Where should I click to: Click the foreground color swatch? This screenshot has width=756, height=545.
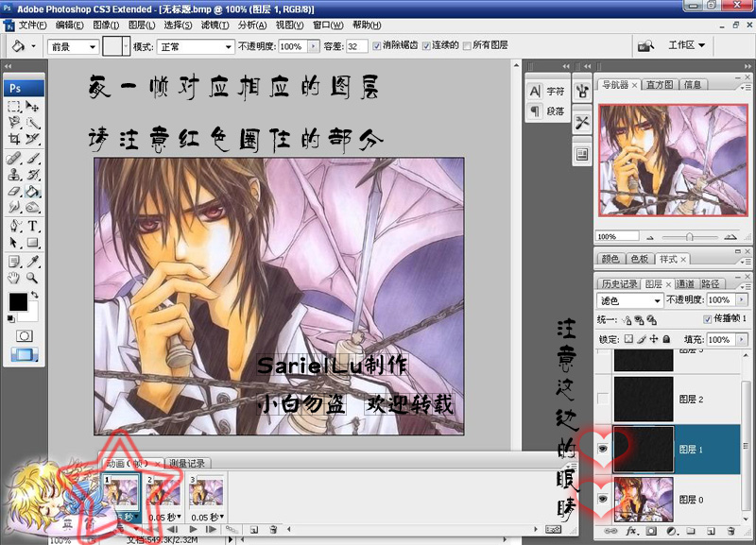(x=18, y=302)
